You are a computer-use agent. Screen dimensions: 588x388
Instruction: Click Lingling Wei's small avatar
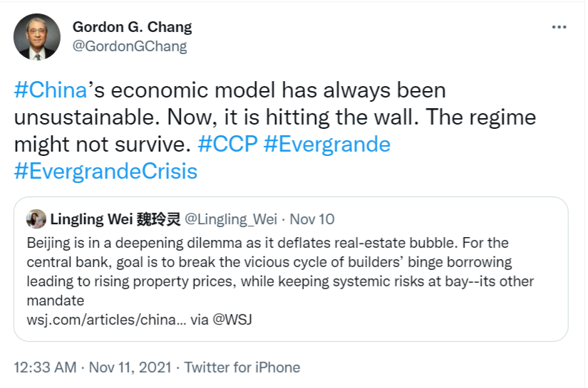pyautogui.click(x=36, y=219)
